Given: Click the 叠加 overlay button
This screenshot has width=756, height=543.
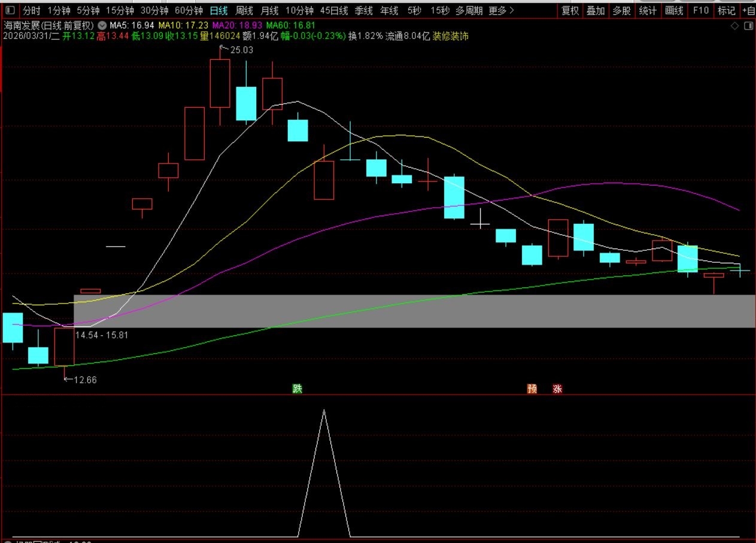Looking at the screenshot, I should [596, 10].
